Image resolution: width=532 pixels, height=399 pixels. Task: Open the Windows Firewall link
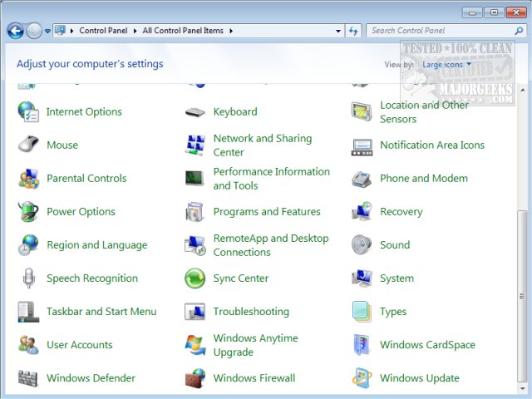(254, 378)
